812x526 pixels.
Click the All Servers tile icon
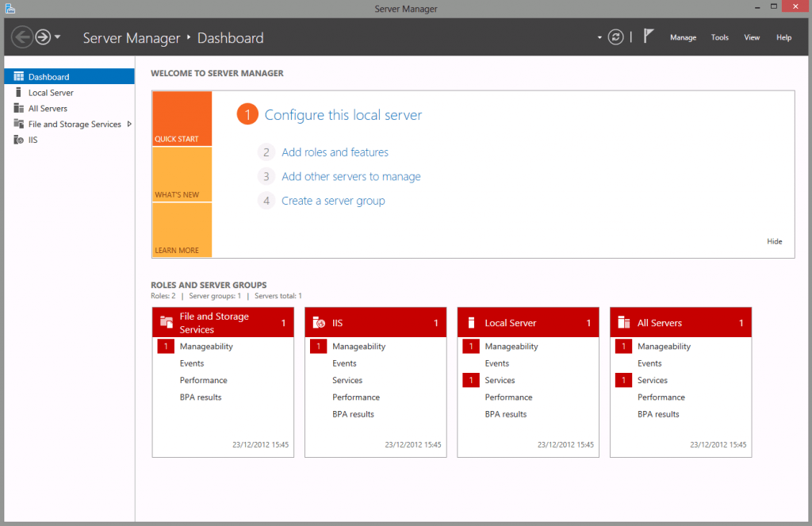click(x=624, y=322)
